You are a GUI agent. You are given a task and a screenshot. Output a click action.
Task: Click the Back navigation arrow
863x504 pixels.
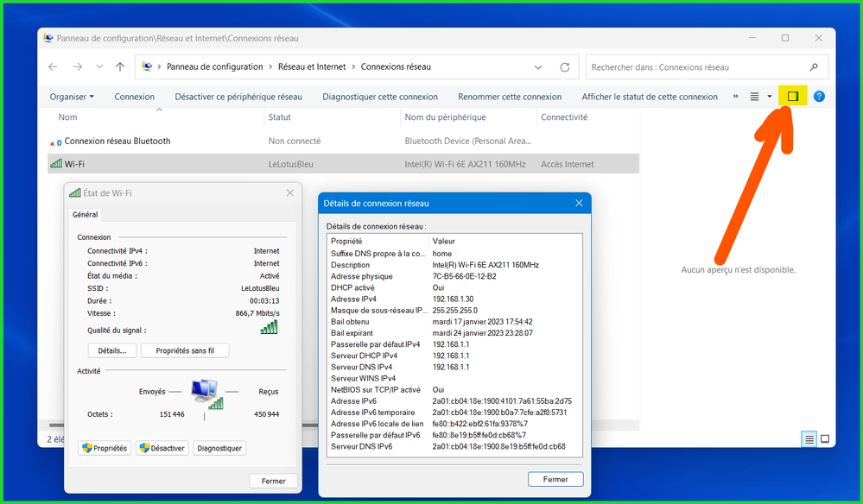pyautogui.click(x=53, y=67)
